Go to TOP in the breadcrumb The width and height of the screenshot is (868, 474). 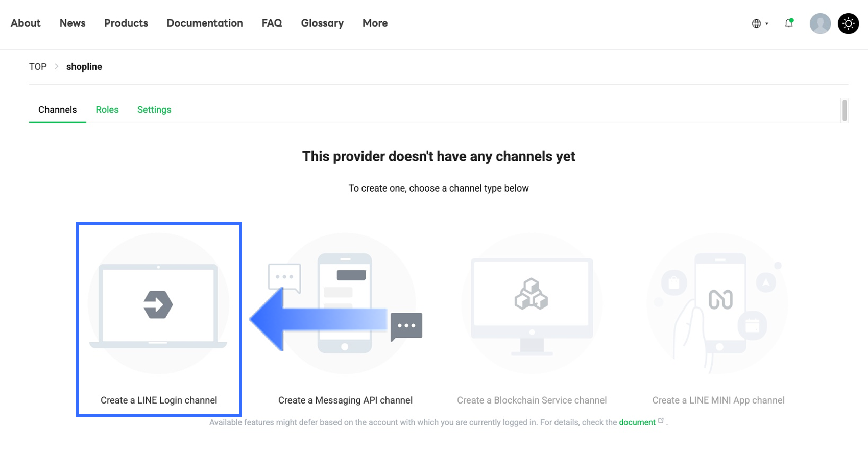pyautogui.click(x=38, y=67)
